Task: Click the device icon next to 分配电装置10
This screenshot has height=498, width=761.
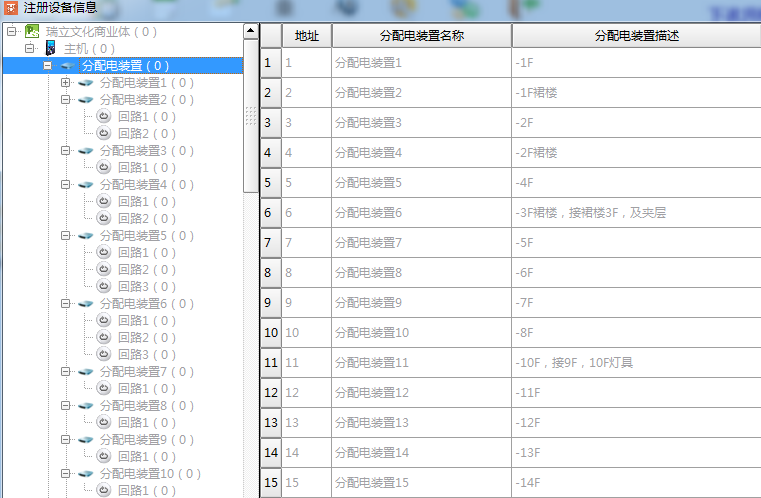Action: tap(86, 474)
